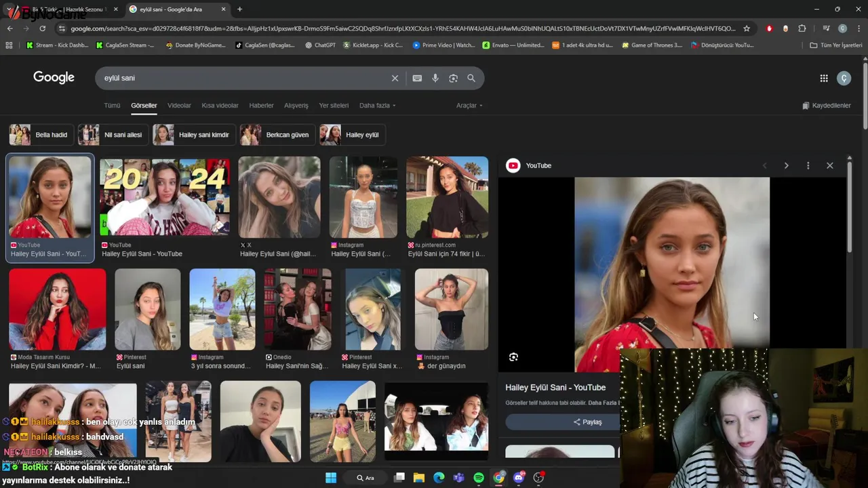868x488 pixels.
Task: Open Microsoft Teams from the taskbar
Action: tap(459, 478)
